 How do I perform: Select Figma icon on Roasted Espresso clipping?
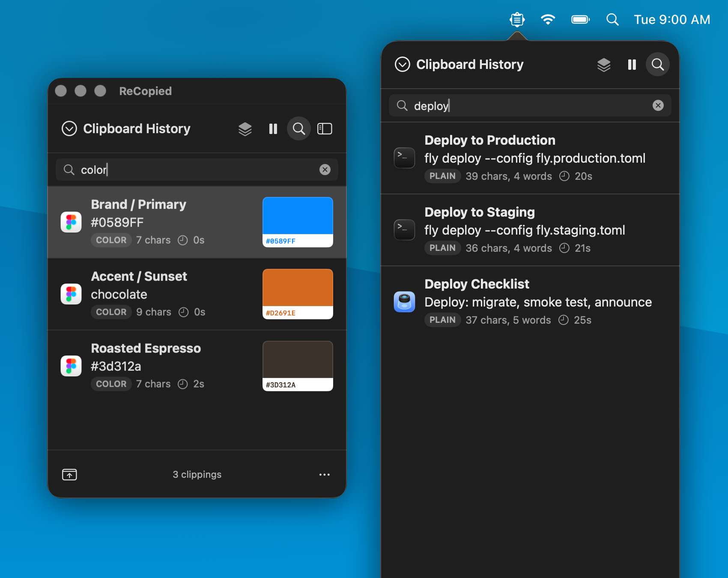(71, 366)
